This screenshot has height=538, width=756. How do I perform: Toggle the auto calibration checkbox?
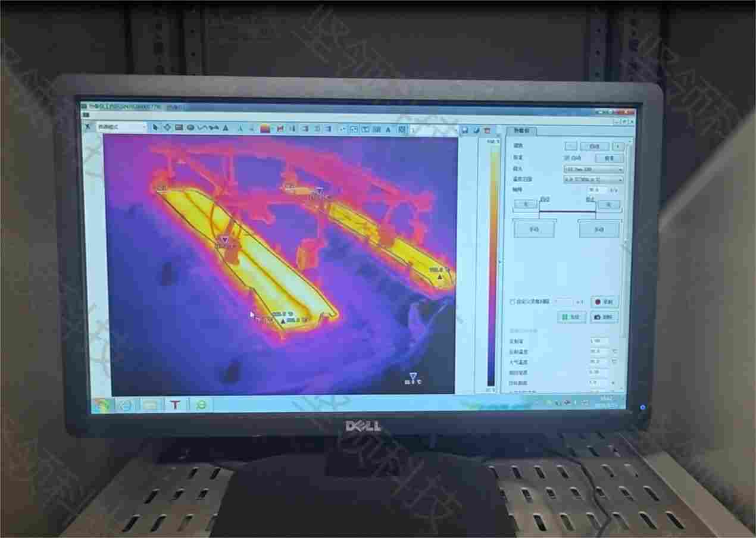pyautogui.click(x=567, y=158)
